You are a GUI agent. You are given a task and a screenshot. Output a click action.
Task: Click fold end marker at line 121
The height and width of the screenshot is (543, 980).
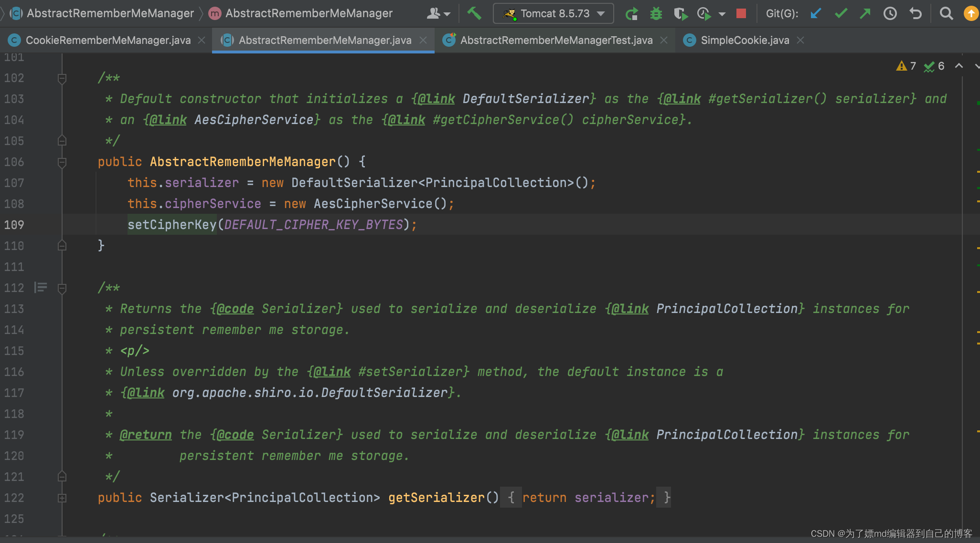tap(62, 477)
